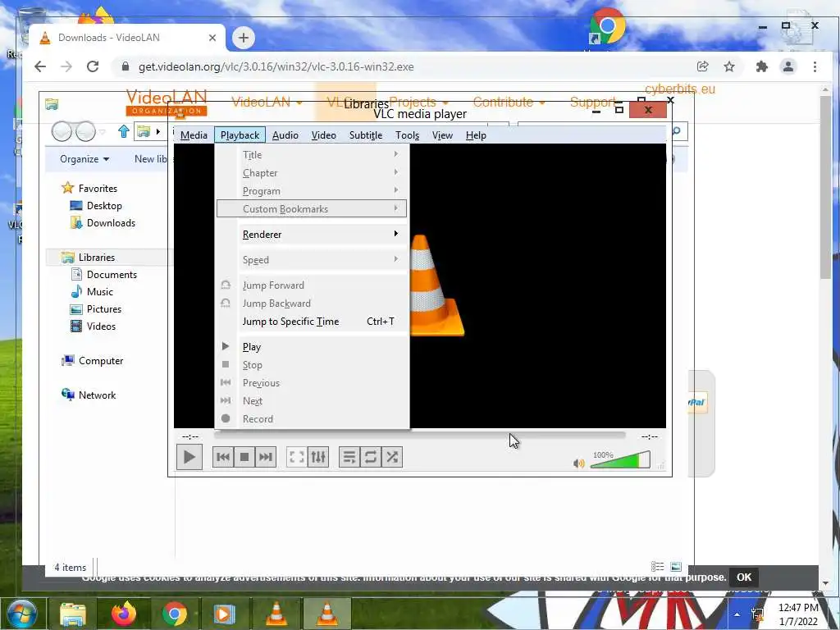Open the Subtitle menu in VLC
Screen dimensions: 840x630
(366, 135)
